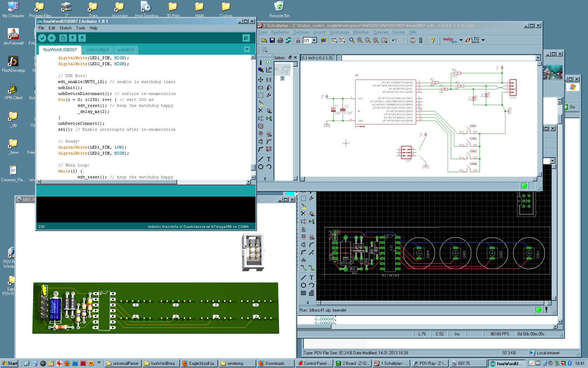Switch to usbconfig.h tab

pyautogui.click(x=97, y=50)
